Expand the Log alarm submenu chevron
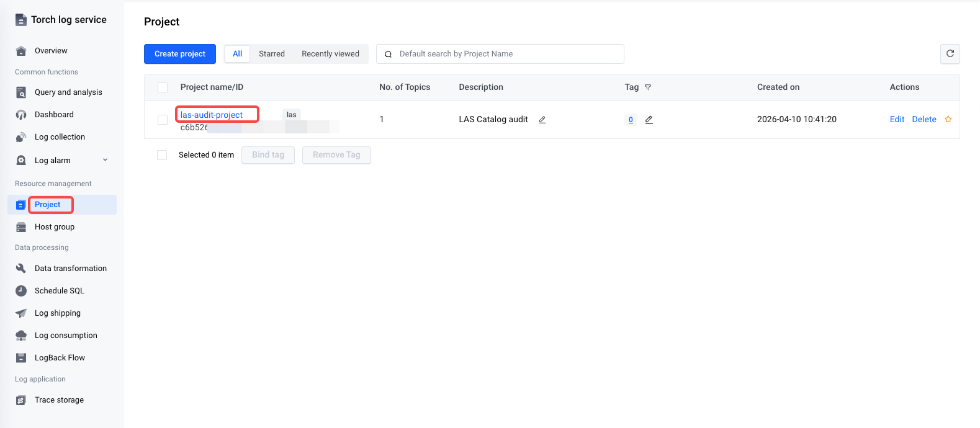 coord(105,160)
